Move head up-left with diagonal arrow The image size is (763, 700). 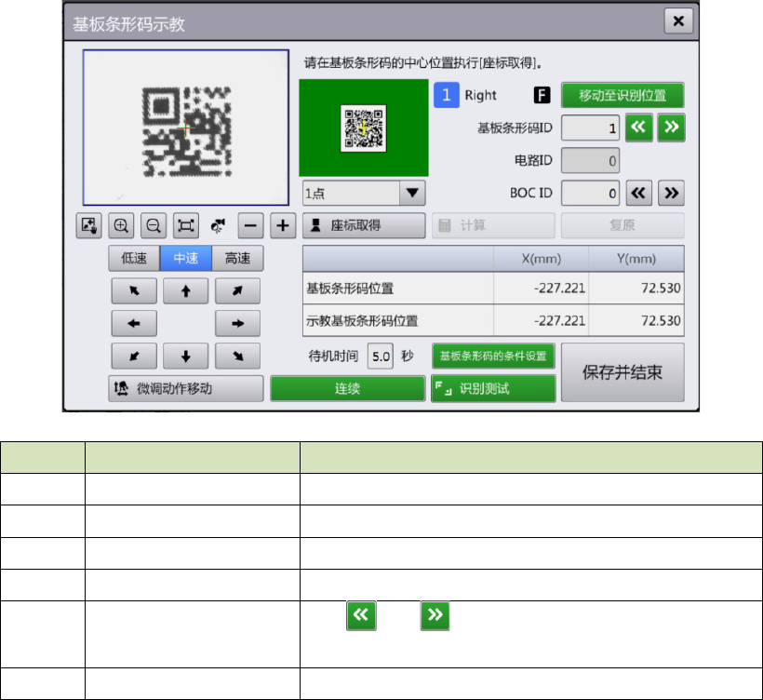[x=134, y=290]
